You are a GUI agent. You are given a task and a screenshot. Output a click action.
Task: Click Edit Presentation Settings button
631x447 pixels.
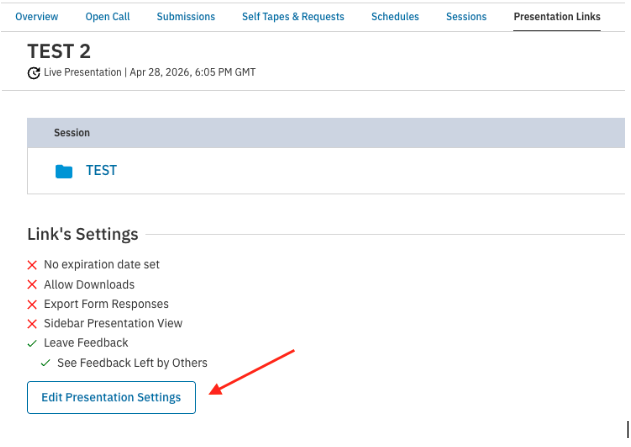point(111,398)
